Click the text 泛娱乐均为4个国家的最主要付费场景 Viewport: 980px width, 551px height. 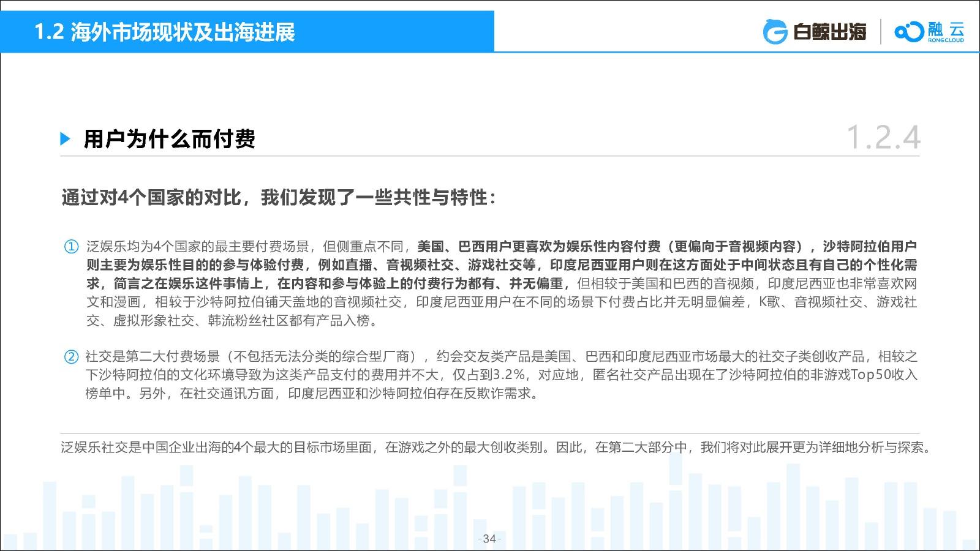(198, 247)
